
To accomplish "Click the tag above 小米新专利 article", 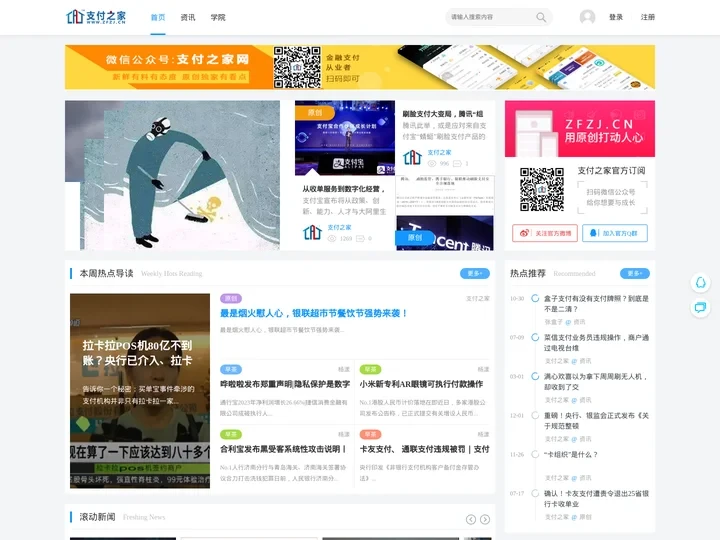I will click(x=370, y=369).
